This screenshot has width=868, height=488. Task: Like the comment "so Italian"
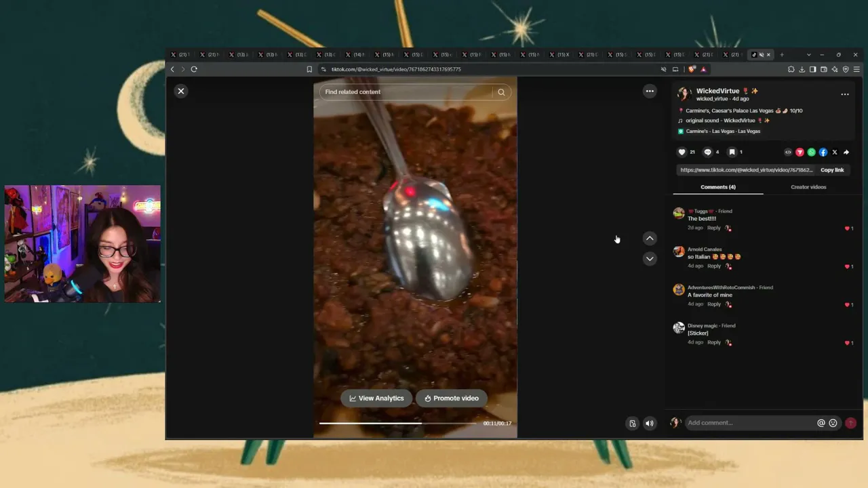[847, 266]
